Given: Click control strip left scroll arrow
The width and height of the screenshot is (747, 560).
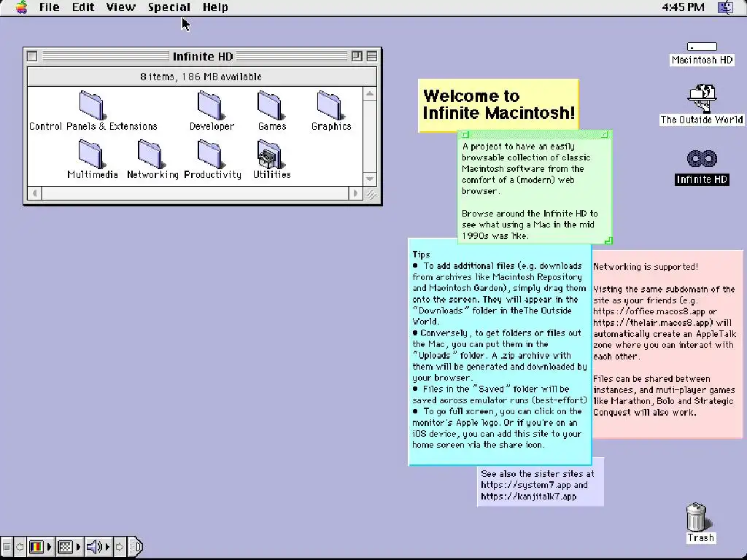Looking at the screenshot, I should click(x=20, y=547).
